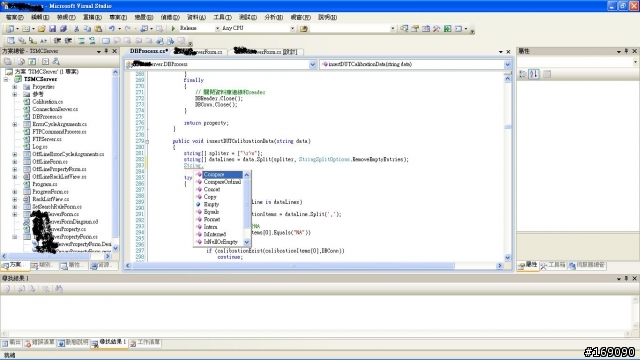Viewport: 640px width, 360px height.
Task: Click the Solution Explorer toolbar icon
Action: click(x=404, y=29)
